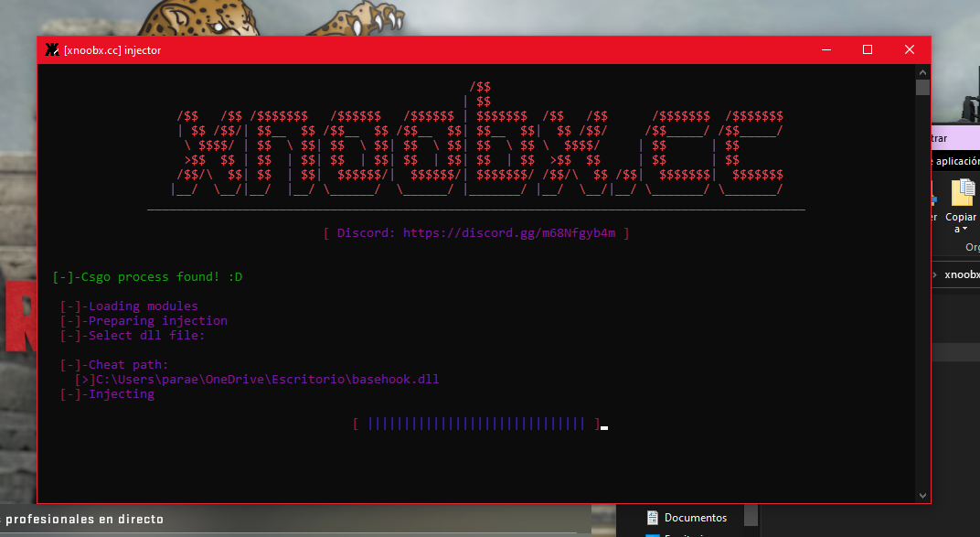This screenshot has width=980, height=537.
Task: Click the injection progress bar
Action: pos(476,424)
